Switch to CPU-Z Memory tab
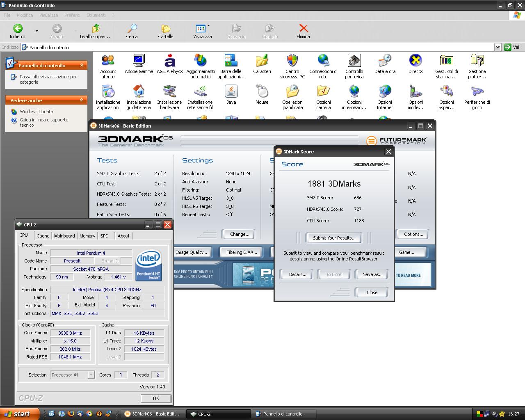Viewport: 525px width, 420px height. (x=87, y=236)
